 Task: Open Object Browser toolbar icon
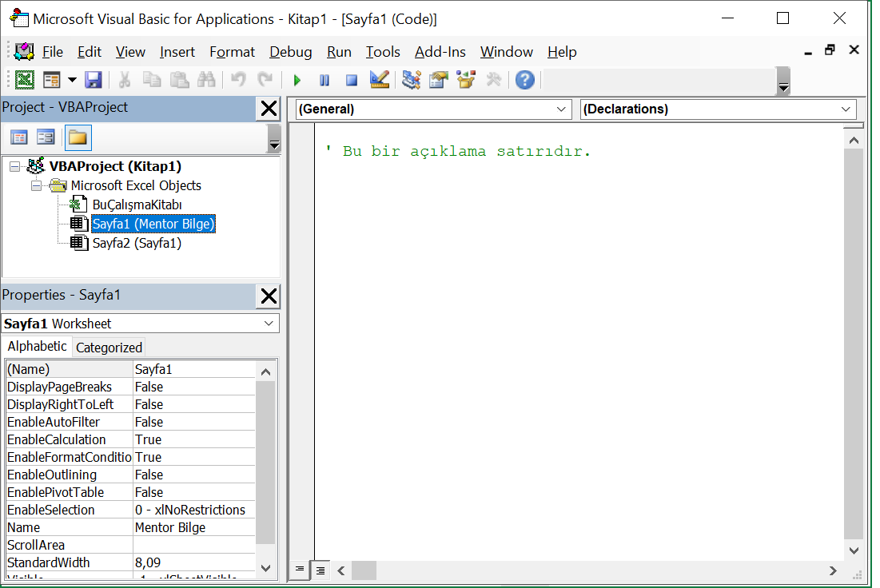pos(466,80)
